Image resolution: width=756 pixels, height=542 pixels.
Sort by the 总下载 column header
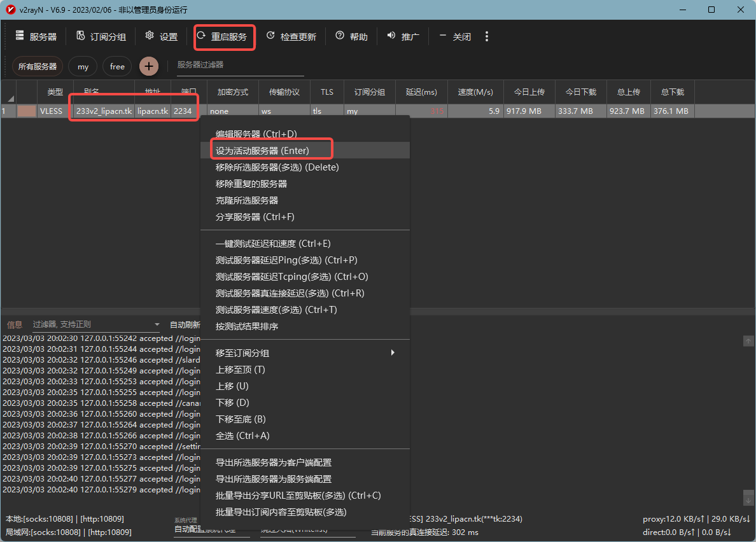tap(673, 92)
